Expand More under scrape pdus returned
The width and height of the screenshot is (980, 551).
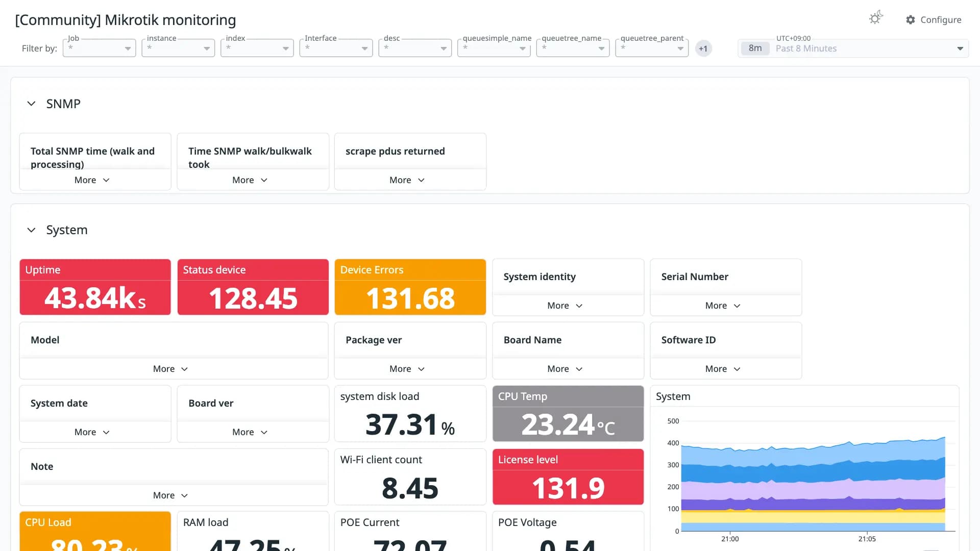tap(407, 180)
